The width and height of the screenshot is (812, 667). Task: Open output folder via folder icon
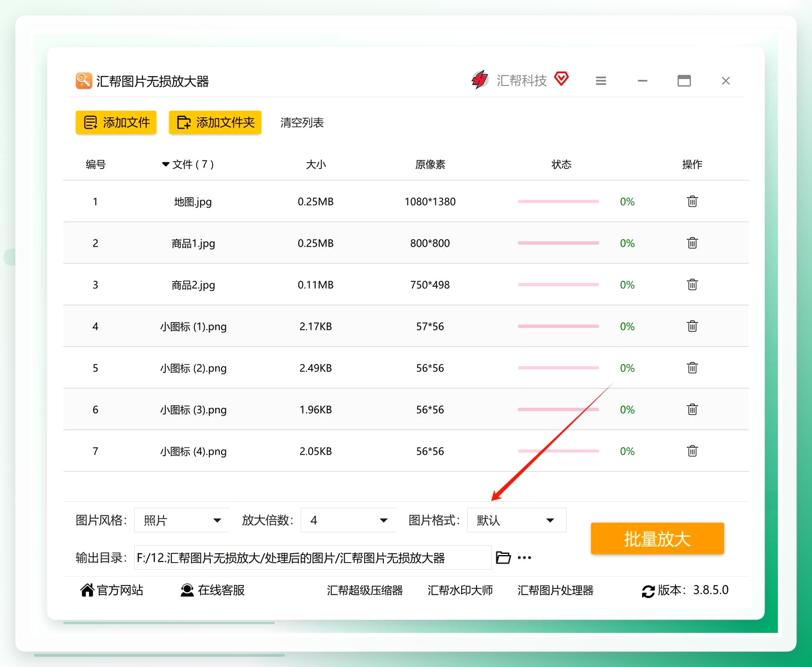point(503,557)
